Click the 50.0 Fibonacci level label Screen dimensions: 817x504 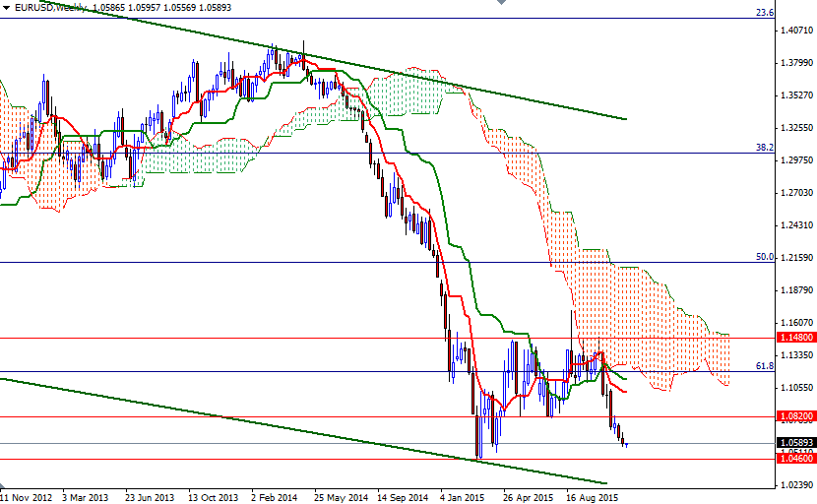765,257
